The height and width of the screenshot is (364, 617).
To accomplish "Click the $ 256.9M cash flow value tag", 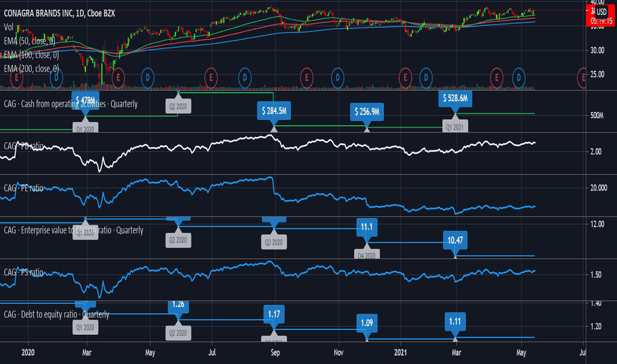I will (x=367, y=112).
